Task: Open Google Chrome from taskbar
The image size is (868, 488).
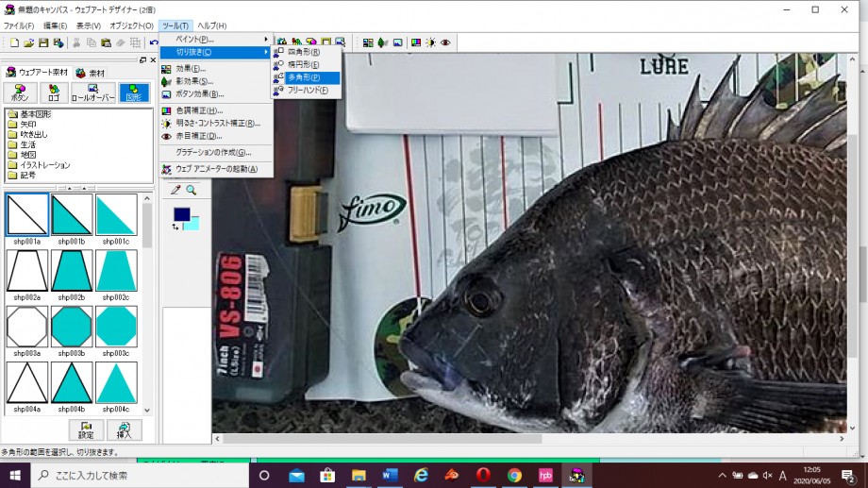Action: [x=514, y=476]
